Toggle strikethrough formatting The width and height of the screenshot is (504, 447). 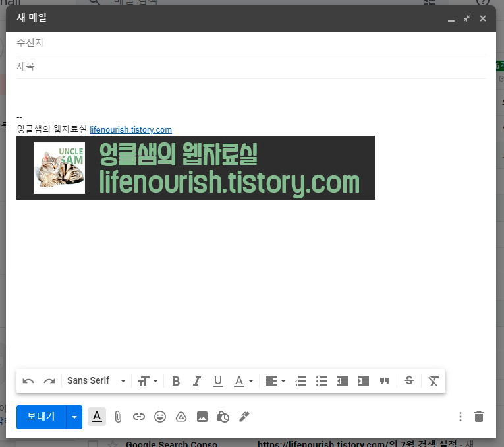(x=409, y=381)
